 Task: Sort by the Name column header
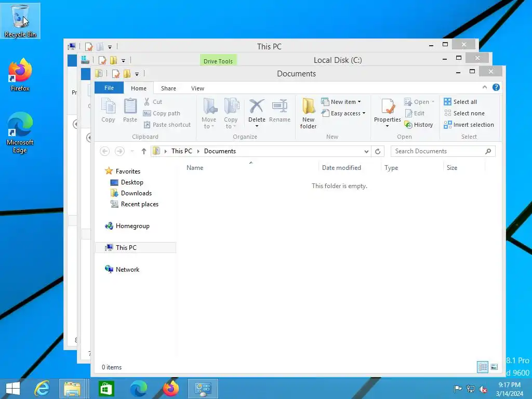click(x=251, y=168)
